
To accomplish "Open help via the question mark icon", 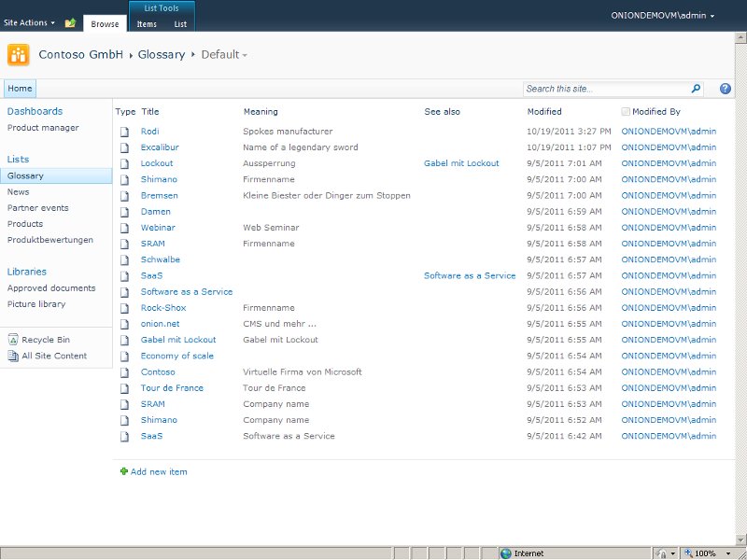I will click(726, 89).
